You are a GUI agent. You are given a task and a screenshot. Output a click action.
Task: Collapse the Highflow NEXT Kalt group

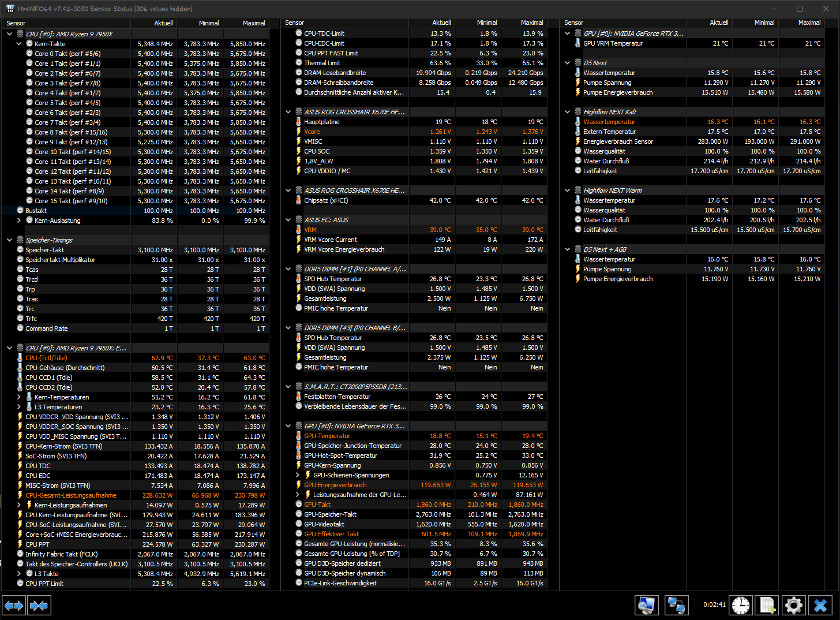pos(567,112)
